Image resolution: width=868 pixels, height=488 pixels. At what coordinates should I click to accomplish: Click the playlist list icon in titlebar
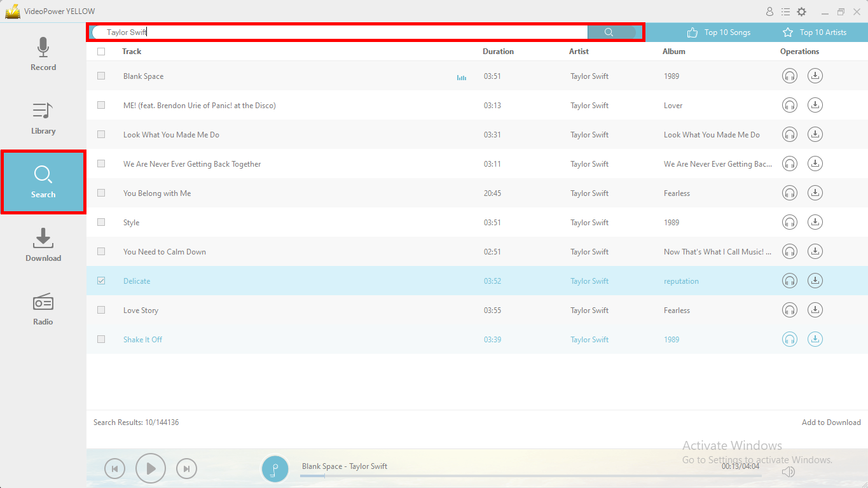[786, 11]
